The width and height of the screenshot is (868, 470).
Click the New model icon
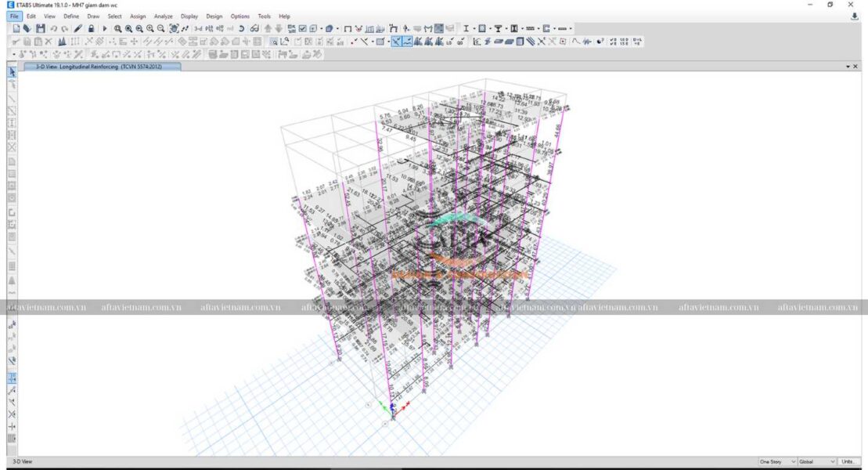16,29
